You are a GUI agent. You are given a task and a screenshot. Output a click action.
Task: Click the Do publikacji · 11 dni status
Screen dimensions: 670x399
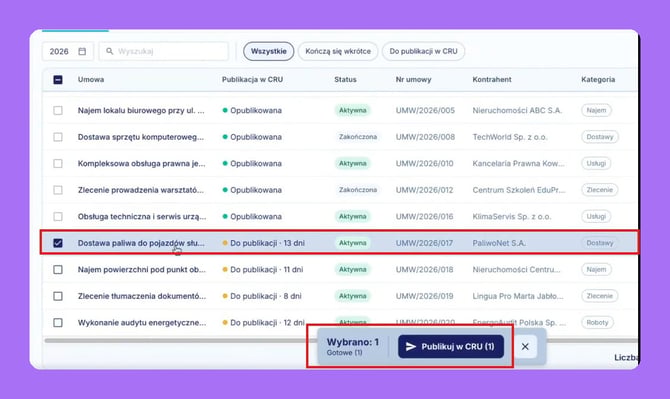tap(263, 270)
